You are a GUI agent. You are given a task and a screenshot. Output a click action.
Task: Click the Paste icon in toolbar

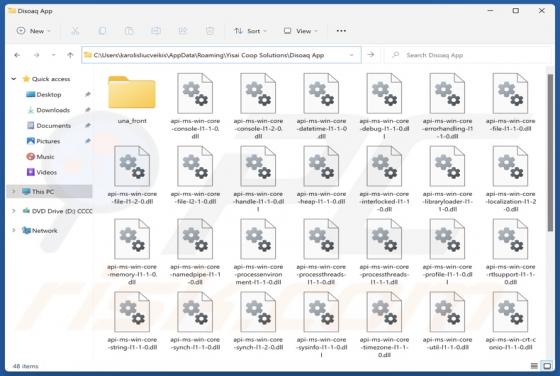(129, 31)
